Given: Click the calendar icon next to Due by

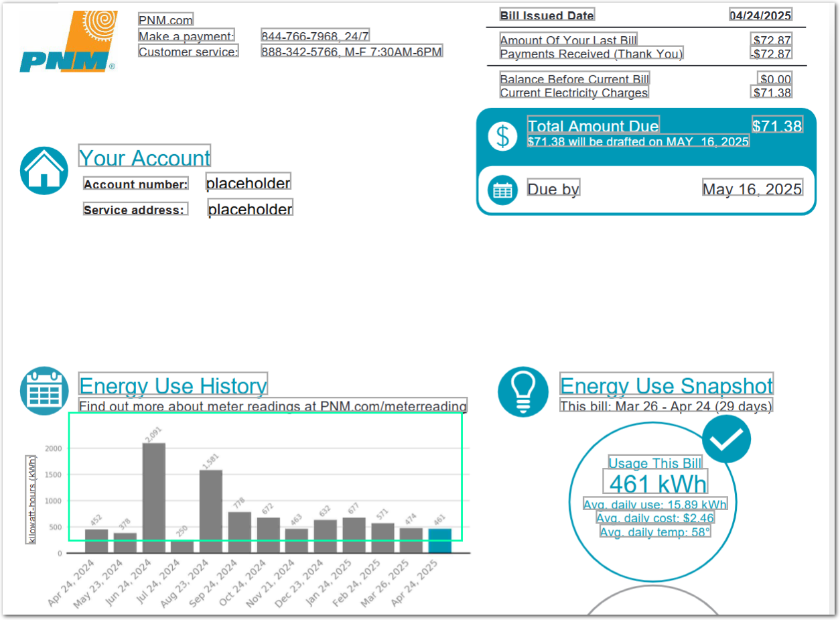Looking at the screenshot, I should pos(502,190).
